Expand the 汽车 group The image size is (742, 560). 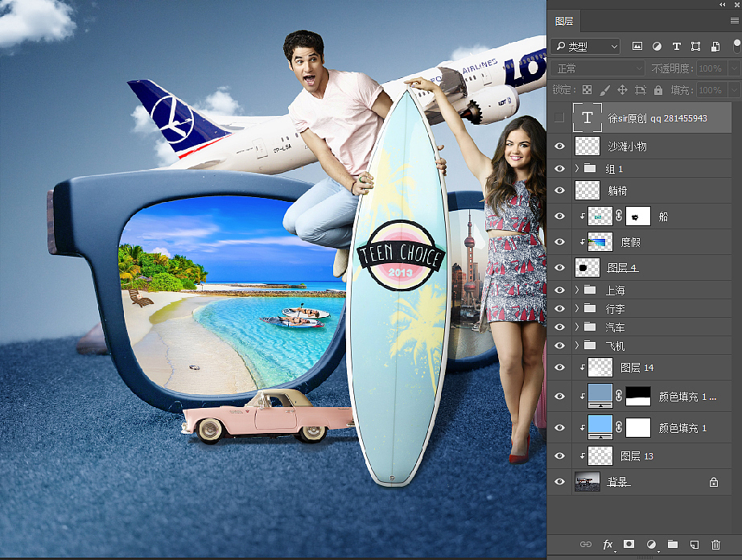(x=577, y=327)
